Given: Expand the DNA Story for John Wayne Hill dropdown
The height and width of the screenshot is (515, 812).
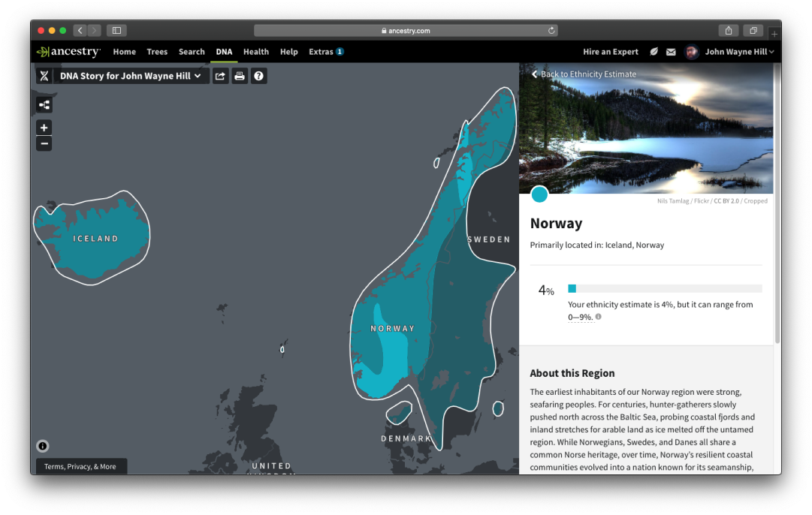Looking at the screenshot, I should 130,76.
